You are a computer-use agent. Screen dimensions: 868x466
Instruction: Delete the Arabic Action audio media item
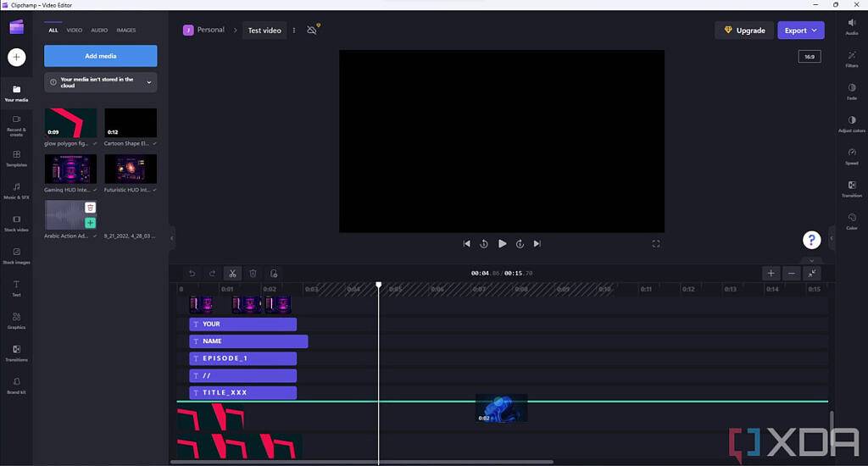tap(91, 208)
